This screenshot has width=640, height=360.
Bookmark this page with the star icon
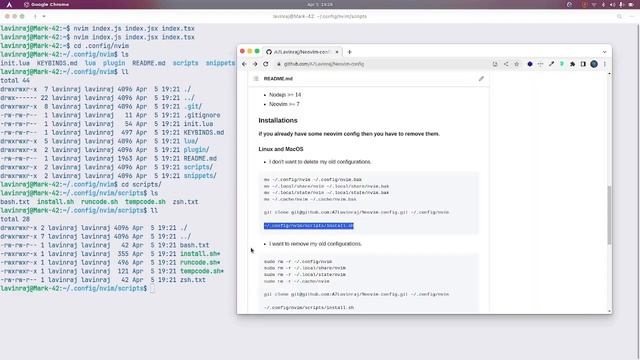tap(516, 64)
